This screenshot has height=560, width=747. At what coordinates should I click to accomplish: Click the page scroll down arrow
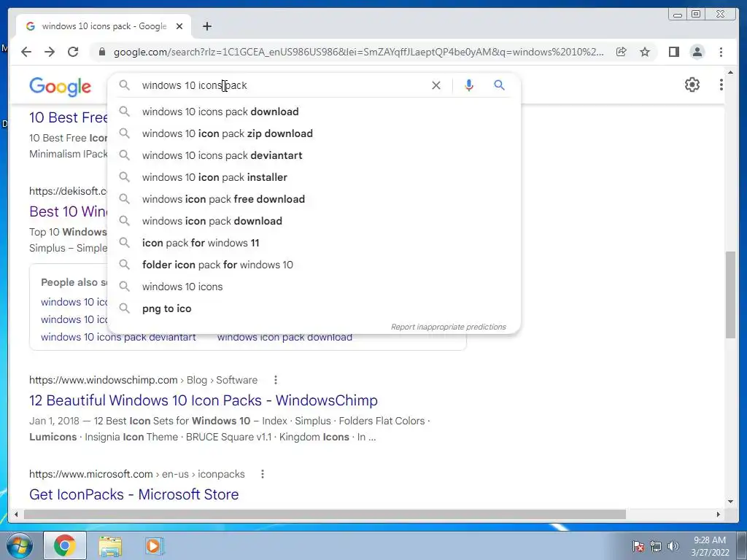click(730, 502)
